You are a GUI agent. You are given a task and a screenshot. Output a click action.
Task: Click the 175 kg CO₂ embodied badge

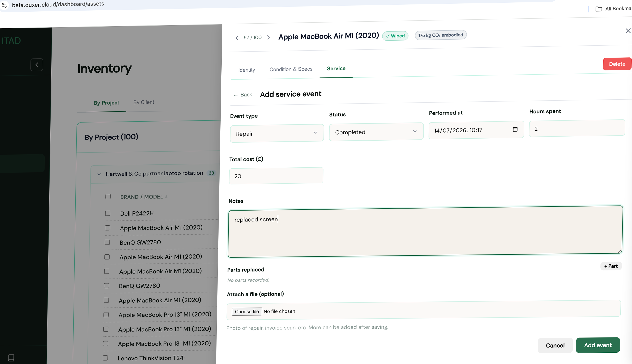tap(441, 35)
